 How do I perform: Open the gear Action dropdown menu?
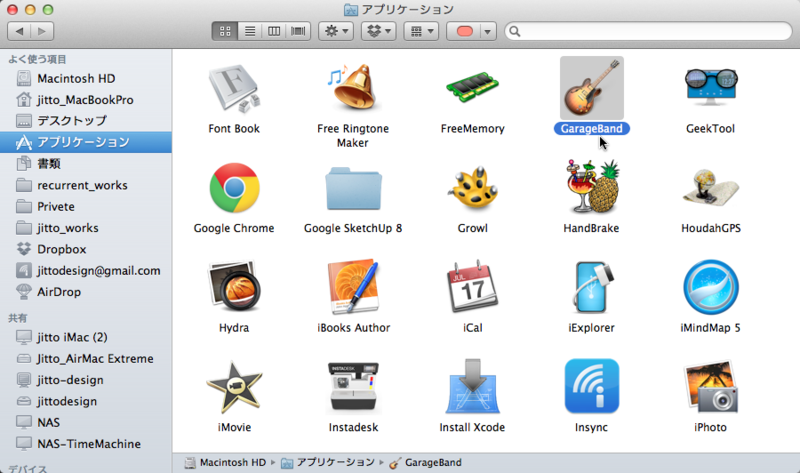336,31
